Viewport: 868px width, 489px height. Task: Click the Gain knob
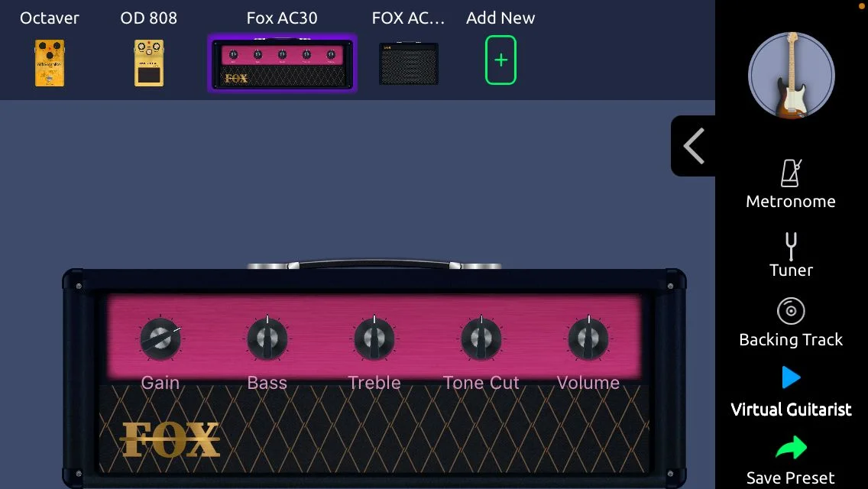160,338
